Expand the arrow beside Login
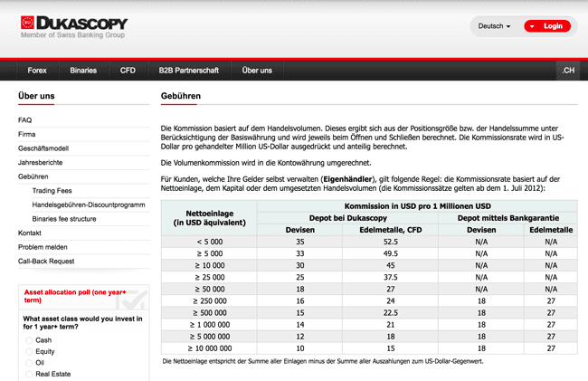The image size is (588, 381). 532,26
